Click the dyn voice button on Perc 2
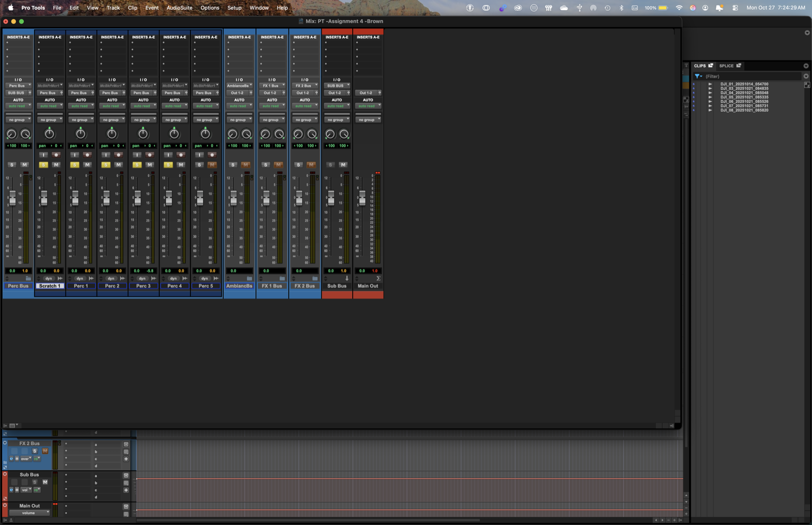Viewport: 812px width, 525px height. (111, 278)
